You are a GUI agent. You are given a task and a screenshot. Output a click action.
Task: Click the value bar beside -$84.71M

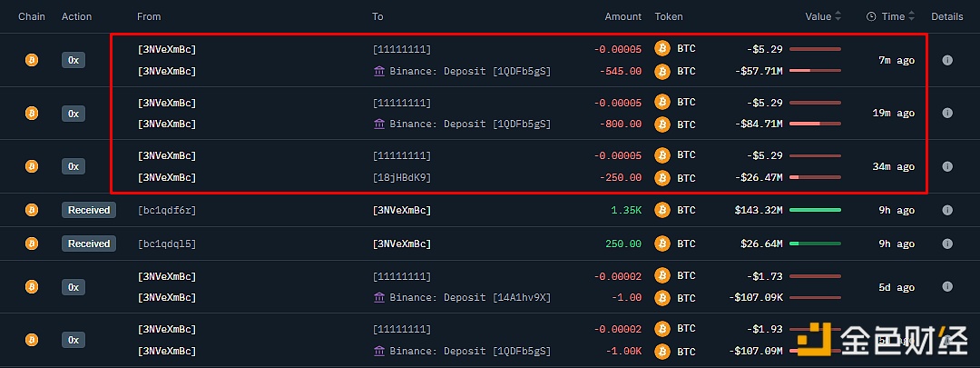click(x=815, y=124)
